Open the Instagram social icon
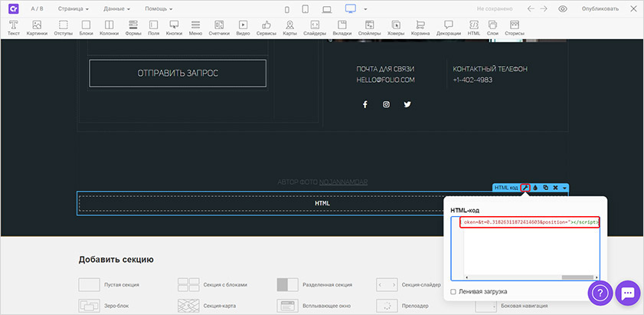Viewport: 644px width, 315px height. click(x=386, y=104)
